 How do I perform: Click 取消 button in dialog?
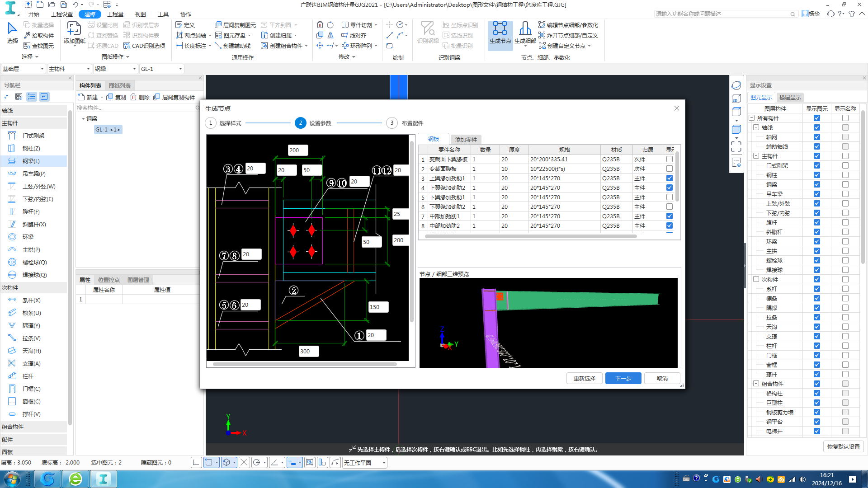[x=662, y=378]
